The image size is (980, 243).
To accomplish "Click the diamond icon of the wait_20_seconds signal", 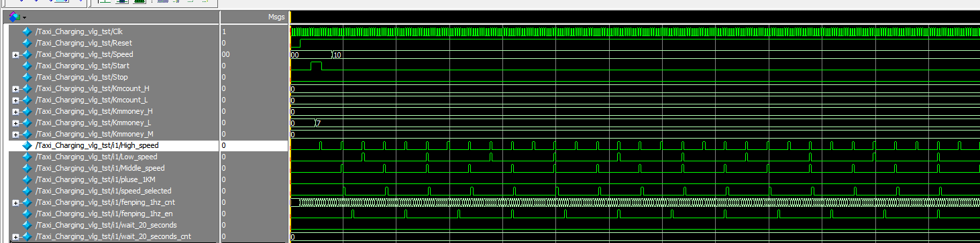I will [x=27, y=225].
